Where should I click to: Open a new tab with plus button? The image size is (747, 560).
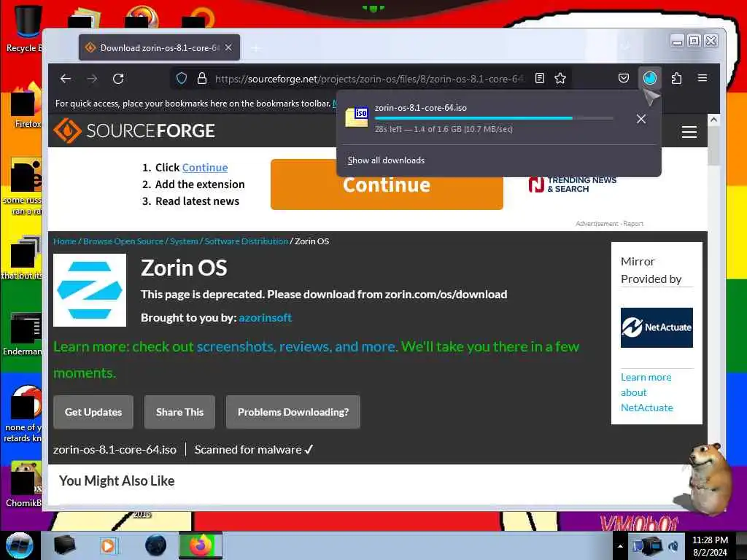(256, 48)
